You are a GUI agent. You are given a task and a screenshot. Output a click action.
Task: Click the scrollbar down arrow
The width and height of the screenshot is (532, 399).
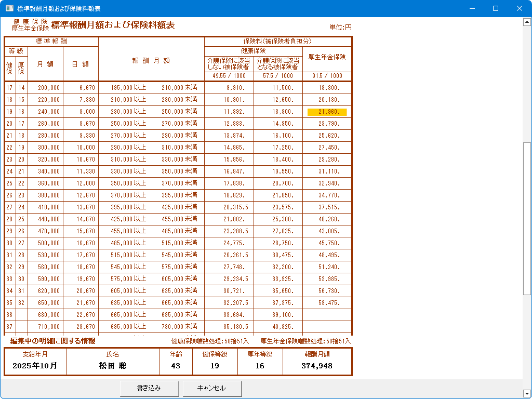click(527, 393)
